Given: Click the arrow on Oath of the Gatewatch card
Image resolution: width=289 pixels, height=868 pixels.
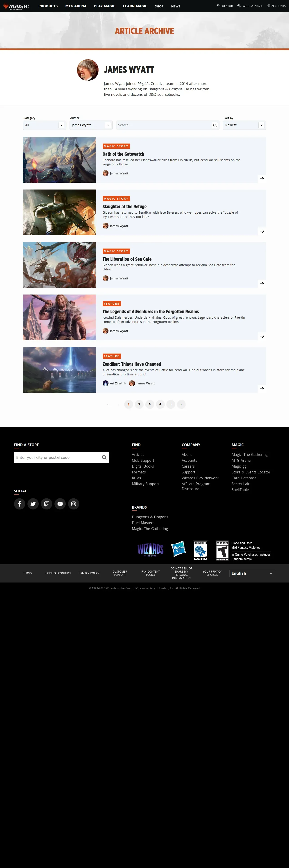Looking at the screenshot, I should click(x=262, y=179).
